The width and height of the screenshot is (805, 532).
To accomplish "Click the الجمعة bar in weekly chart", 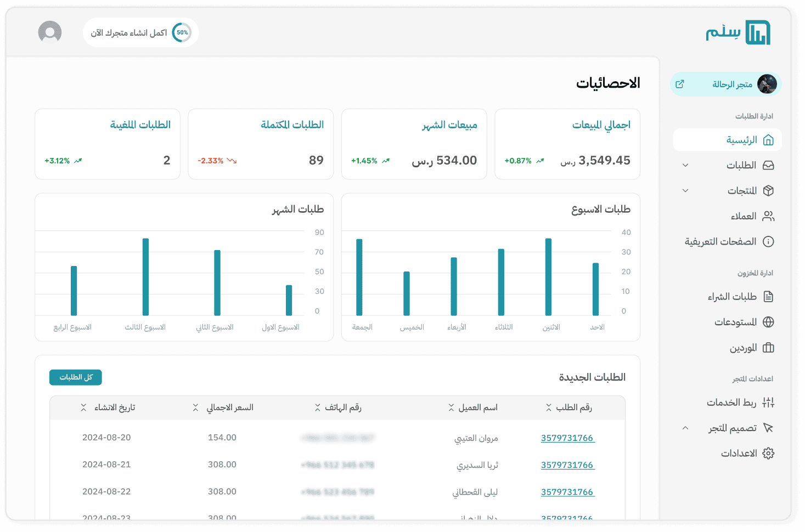I will (359, 277).
